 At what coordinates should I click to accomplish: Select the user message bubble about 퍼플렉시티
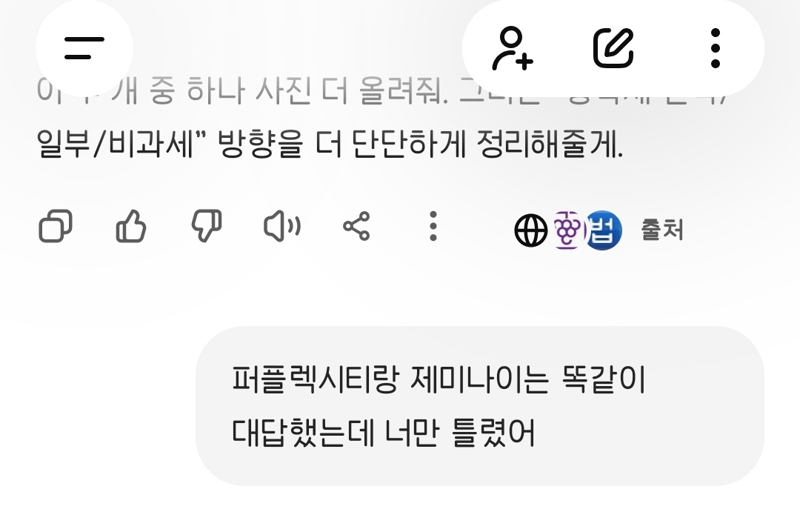pos(479,406)
